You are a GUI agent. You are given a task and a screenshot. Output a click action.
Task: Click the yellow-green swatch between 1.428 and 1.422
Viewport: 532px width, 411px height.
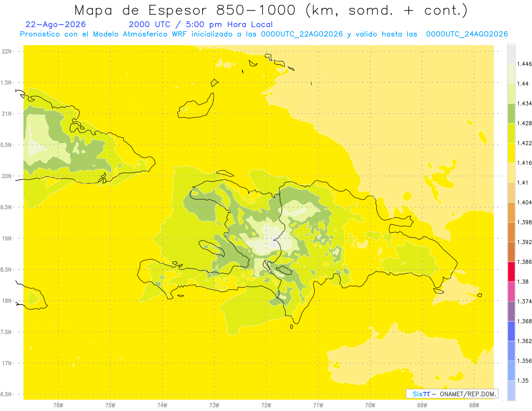coord(511,133)
